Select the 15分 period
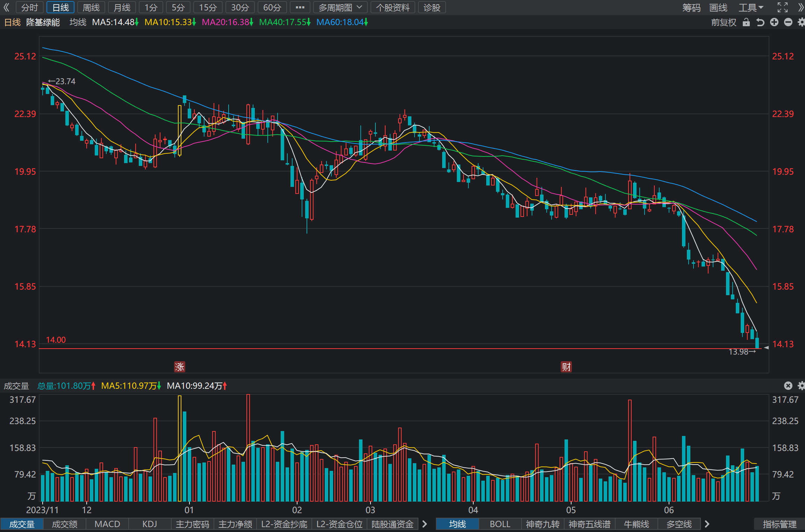This screenshot has height=532, width=805. 208,7
